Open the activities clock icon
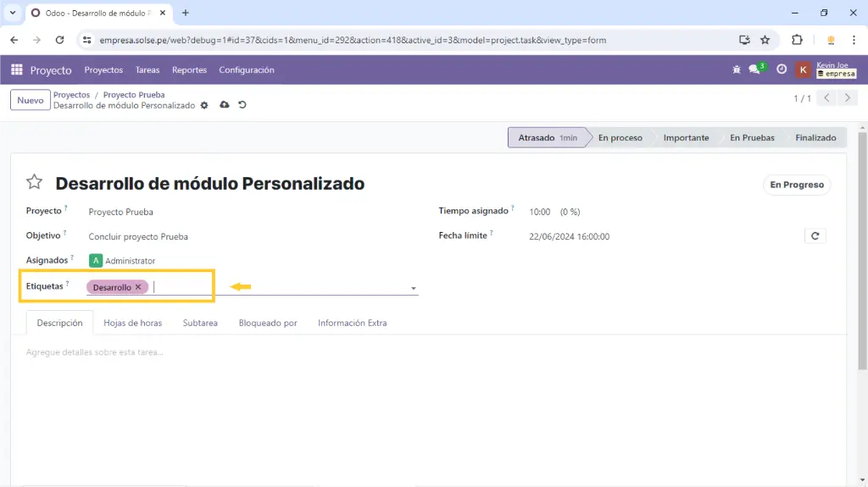Viewport: 868px width, 487px height. click(782, 70)
